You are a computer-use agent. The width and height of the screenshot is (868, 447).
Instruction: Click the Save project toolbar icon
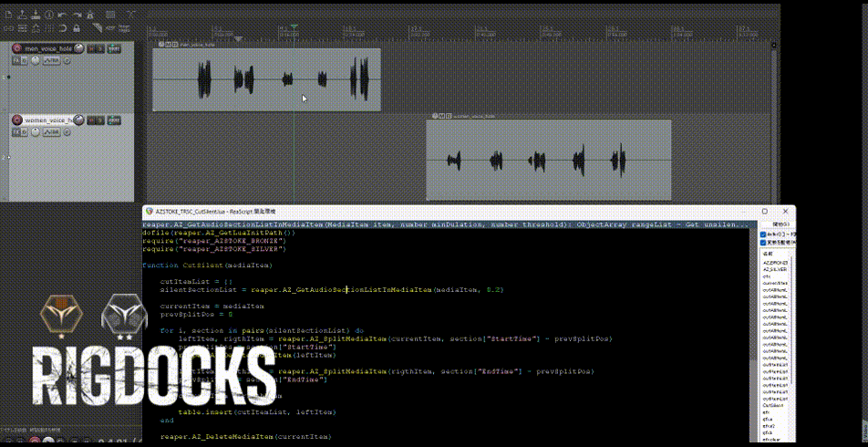[36, 15]
